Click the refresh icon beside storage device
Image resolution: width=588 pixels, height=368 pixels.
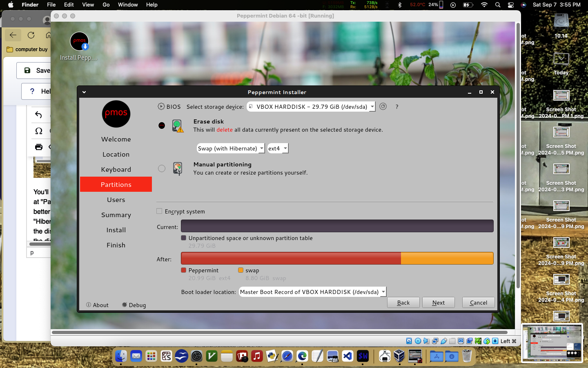tap(383, 106)
